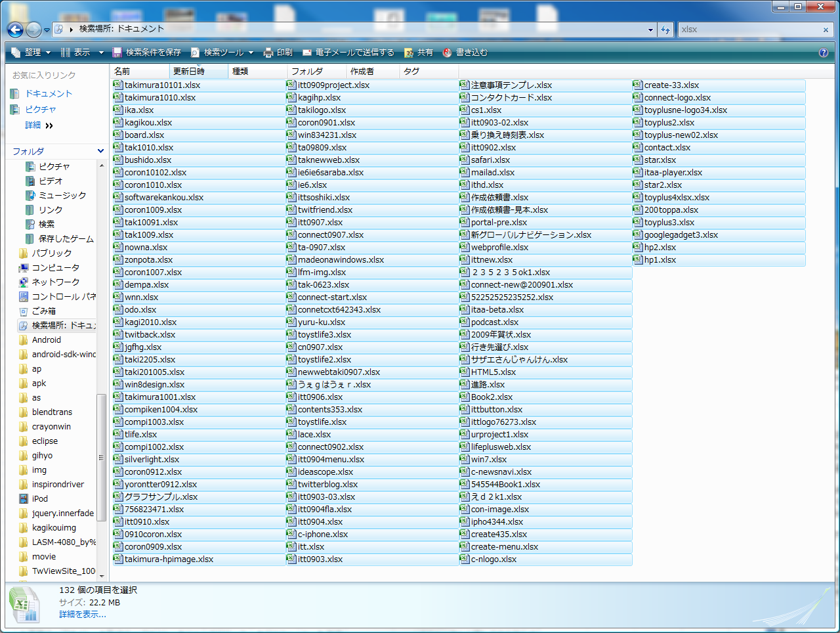Click the c-nlogo.xlsx file icon
840x633 pixels.
click(x=465, y=559)
